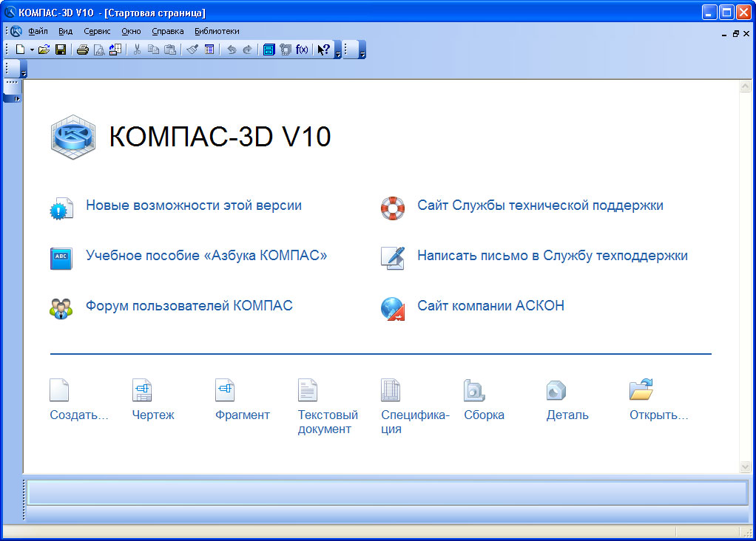Image resolution: width=756 pixels, height=541 pixels.
Task: Click the Открыть... folder icon
Action: click(x=641, y=389)
